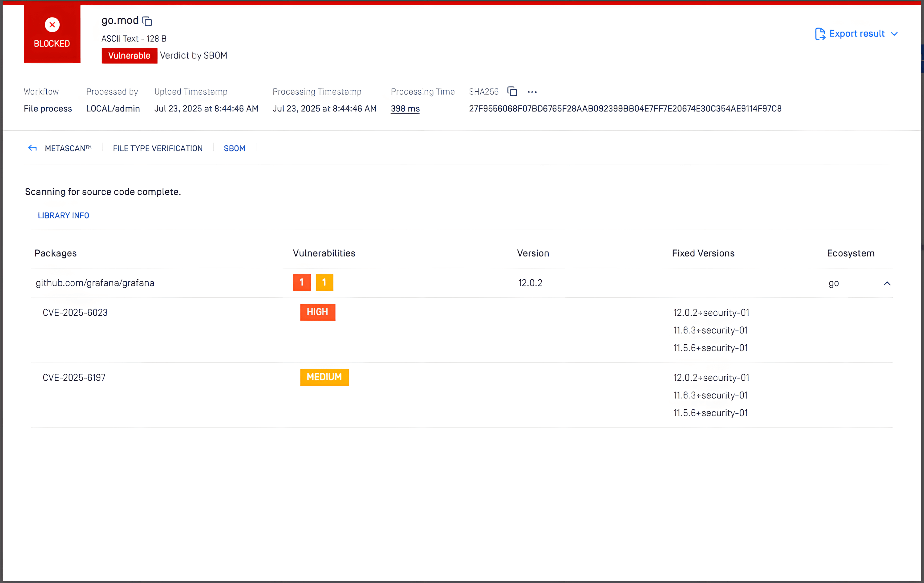This screenshot has height=583, width=924.
Task: Click the red vulnerability count badge
Action: [302, 282]
